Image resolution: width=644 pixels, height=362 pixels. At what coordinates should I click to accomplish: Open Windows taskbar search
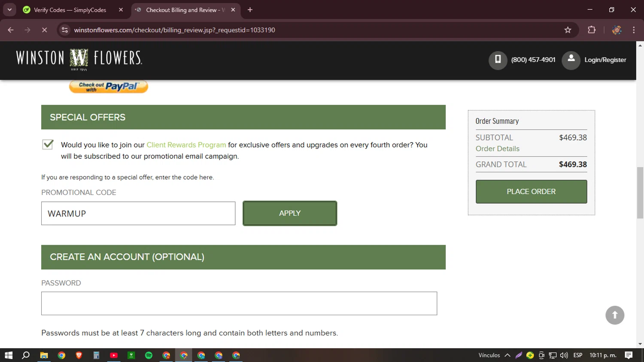26,355
